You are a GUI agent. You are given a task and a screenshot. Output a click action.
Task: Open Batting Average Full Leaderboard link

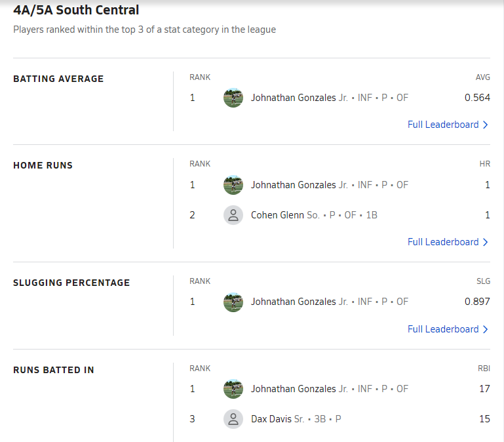click(443, 125)
